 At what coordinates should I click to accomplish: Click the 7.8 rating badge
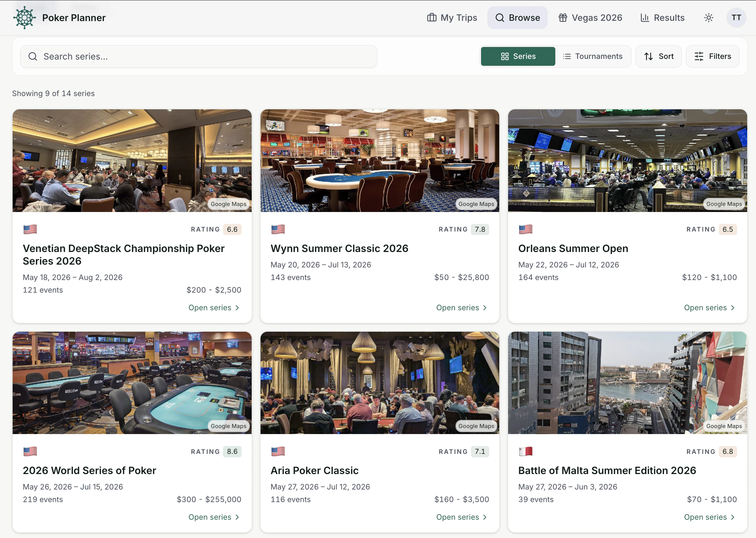tap(480, 229)
